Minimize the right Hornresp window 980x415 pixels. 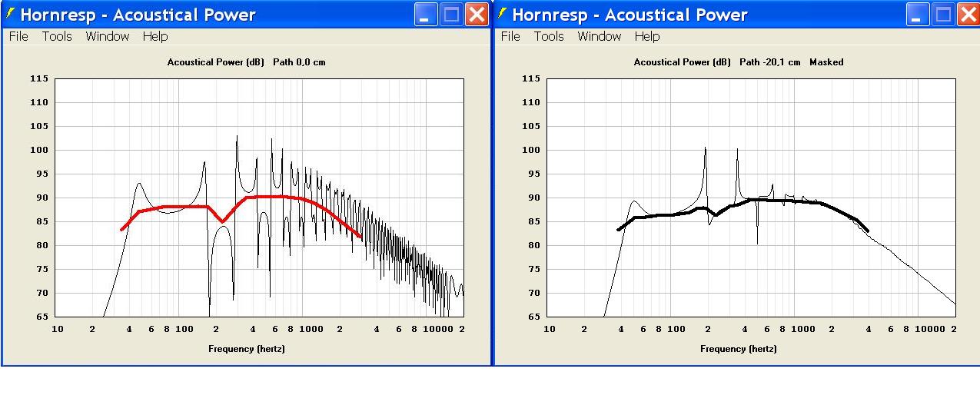pos(919,14)
